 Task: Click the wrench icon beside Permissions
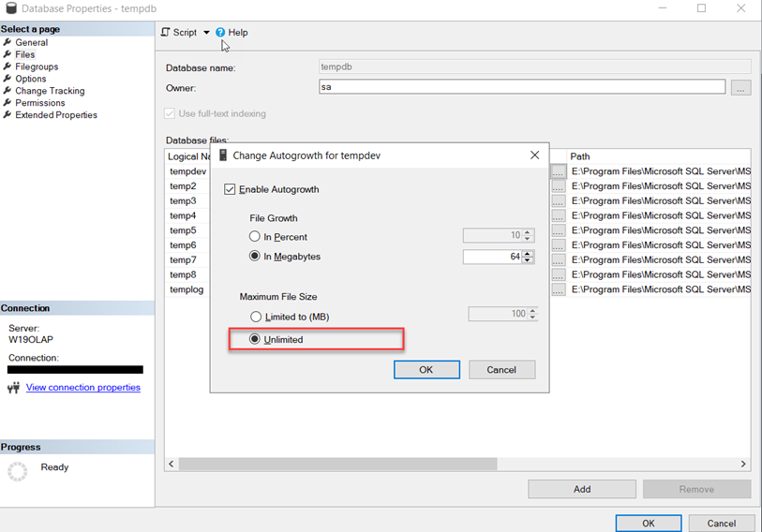click(7, 102)
